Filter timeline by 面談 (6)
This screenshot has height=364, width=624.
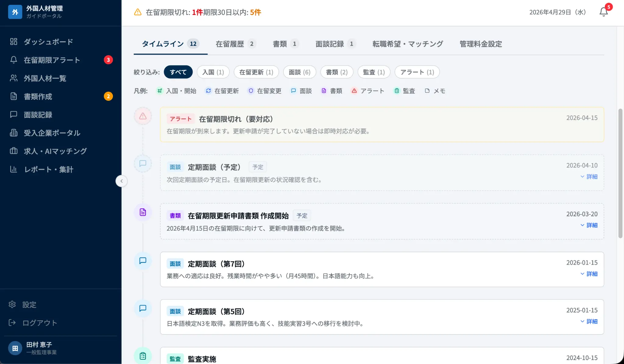click(x=300, y=72)
